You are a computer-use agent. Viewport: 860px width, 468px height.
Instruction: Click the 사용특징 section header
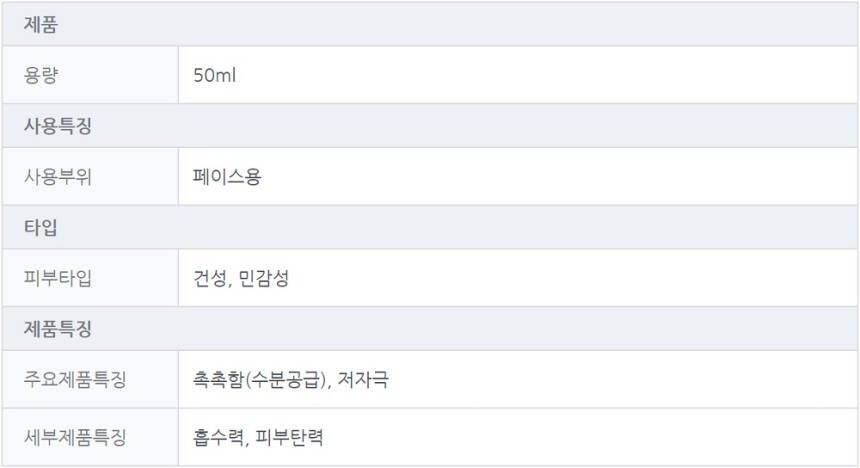click(x=57, y=126)
